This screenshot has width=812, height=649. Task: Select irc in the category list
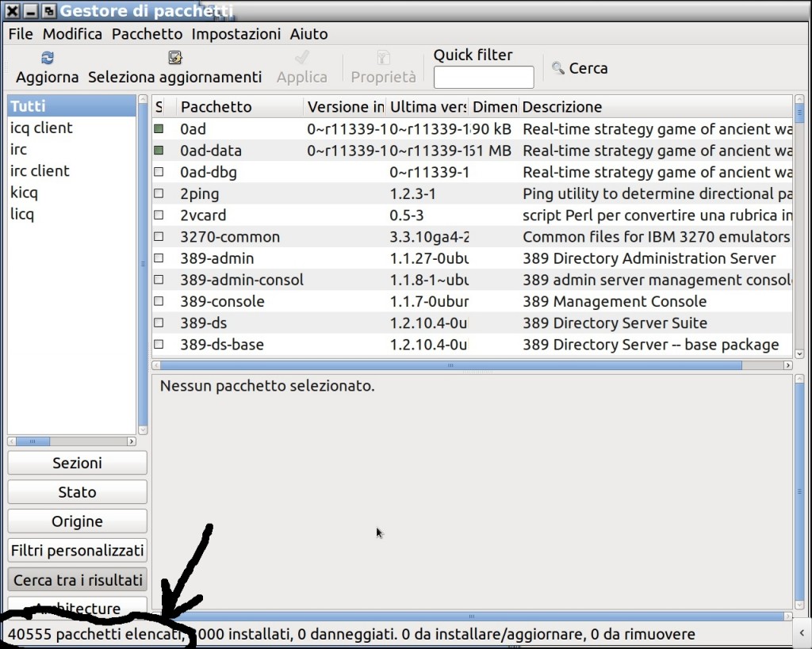(71, 150)
